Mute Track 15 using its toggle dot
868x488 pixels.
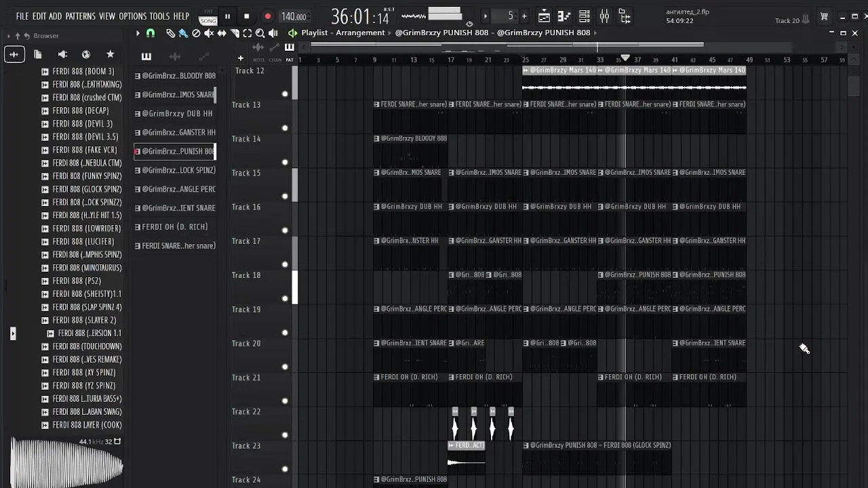pyautogui.click(x=285, y=196)
